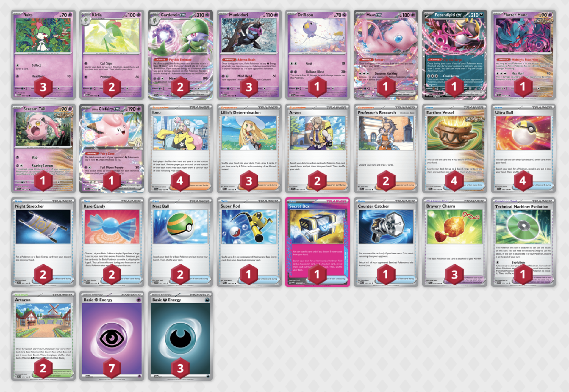Click the quantity hexagon on Bravery Charm
Screen dimensions: 569x392
pyautogui.click(x=454, y=275)
